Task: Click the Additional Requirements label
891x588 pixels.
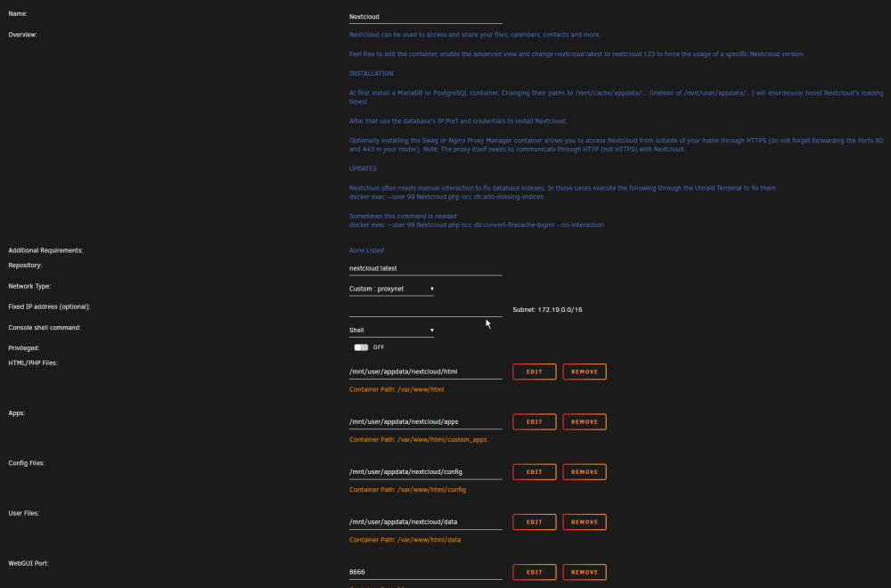Action: pos(45,250)
